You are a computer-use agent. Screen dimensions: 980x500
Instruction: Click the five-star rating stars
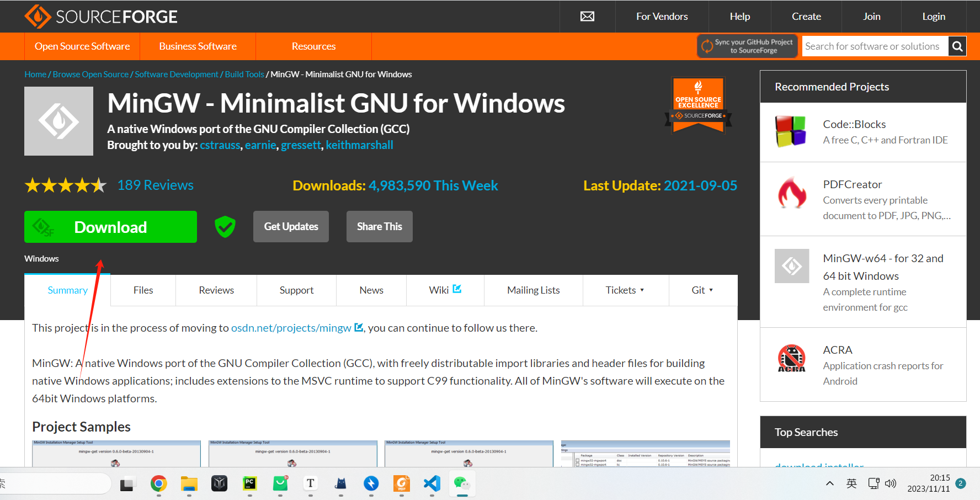[66, 185]
